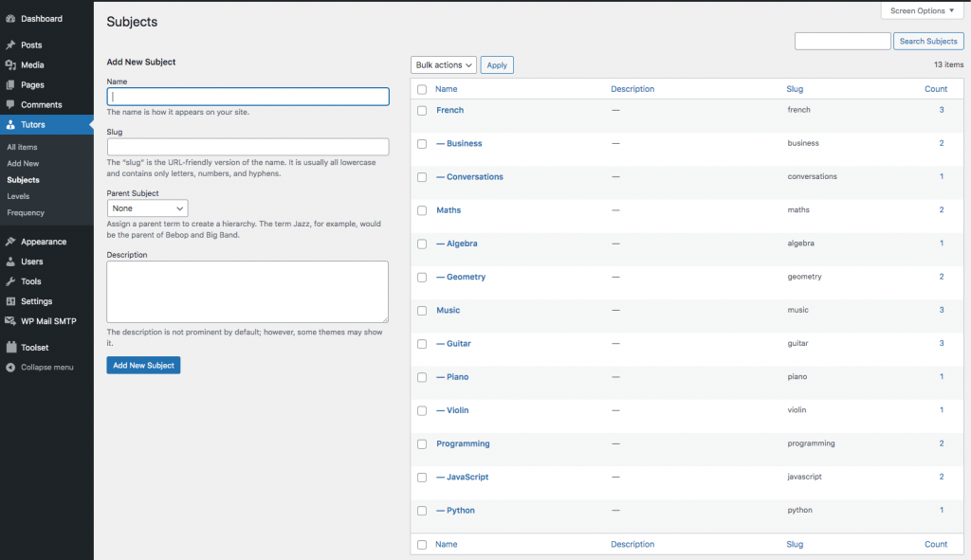The image size is (971, 560).
Task: Check the checkbox for the Python subject
Action: (422, 510)
